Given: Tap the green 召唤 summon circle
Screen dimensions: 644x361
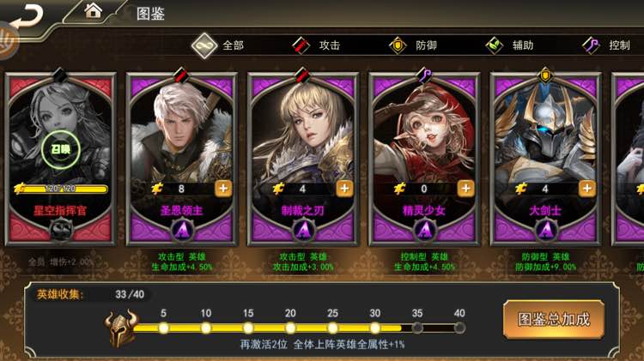Looking at the screenshot, I should tap(61, 150).
